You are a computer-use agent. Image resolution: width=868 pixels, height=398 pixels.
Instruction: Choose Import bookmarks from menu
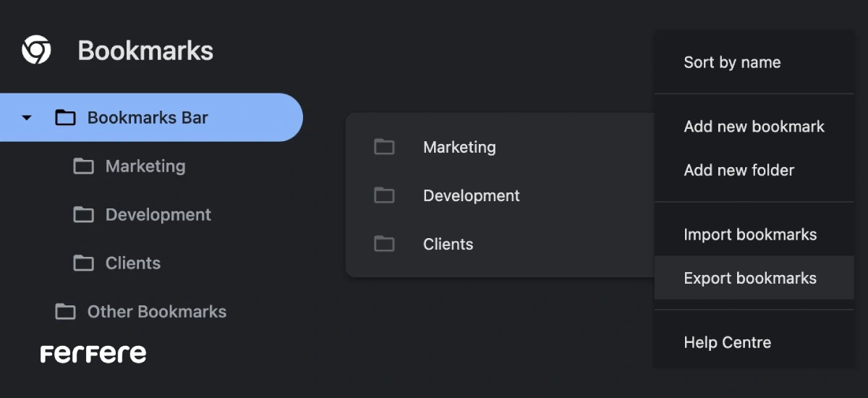point(750,234)
